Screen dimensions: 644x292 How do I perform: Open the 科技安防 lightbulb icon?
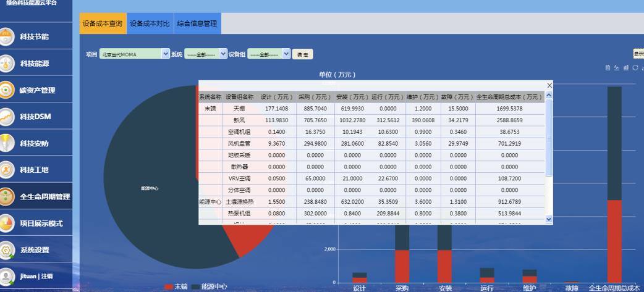click(x=6, y=144)
